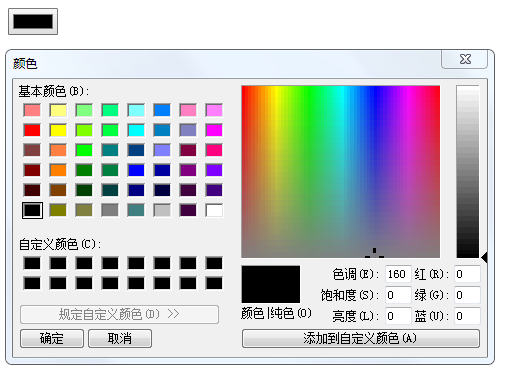530x388 pixels.
Task: Click the 色调 input field
Action: [398, 274]
